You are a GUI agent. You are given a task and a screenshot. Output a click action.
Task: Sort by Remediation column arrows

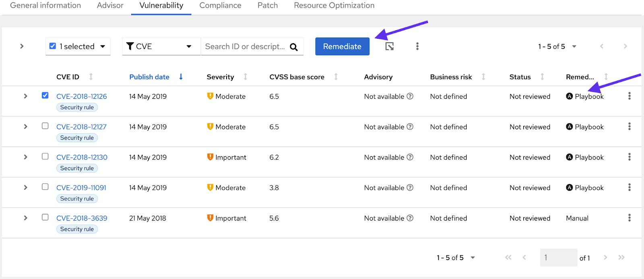pyautogui.click(x=606, y=77)
